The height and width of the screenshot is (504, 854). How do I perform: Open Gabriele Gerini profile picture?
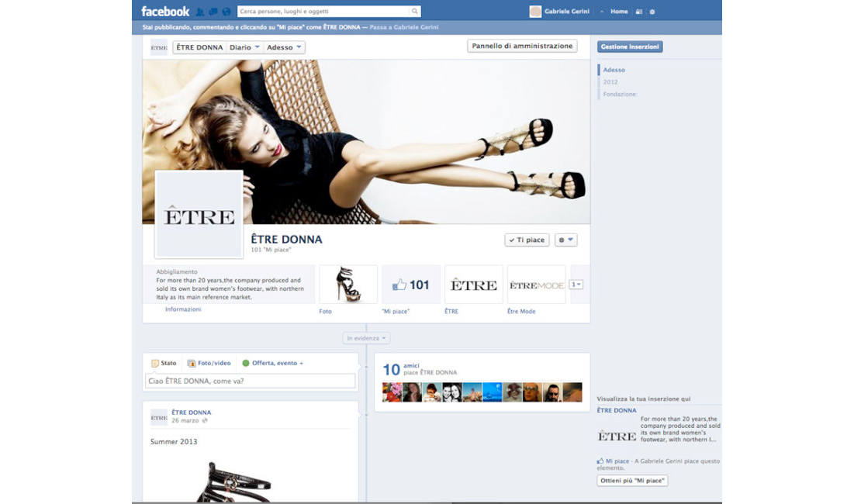tap(535, 12)
